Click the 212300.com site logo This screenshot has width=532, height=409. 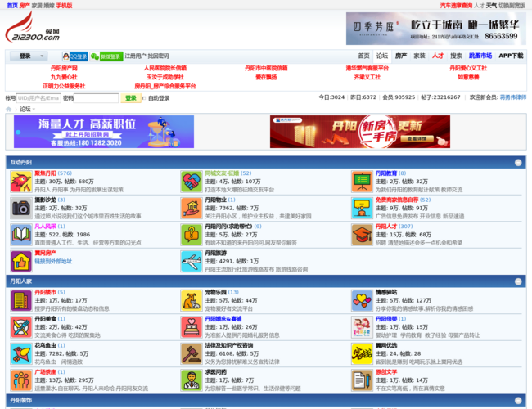pyautogui.click(x=32, y=28)
